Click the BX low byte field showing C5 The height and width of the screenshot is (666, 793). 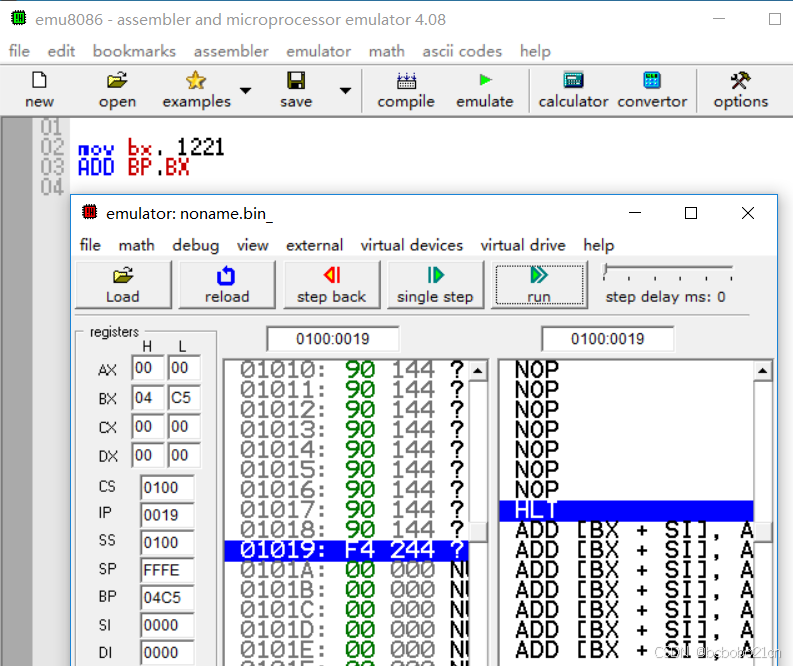coord(184,397)
